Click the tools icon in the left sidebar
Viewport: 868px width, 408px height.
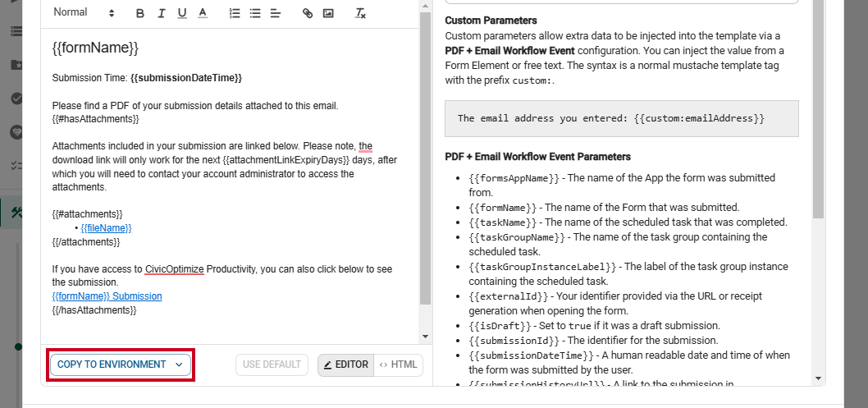pos(16,213)
